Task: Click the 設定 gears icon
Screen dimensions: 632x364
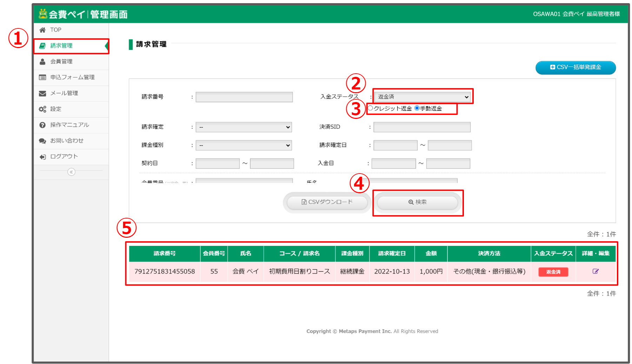Action: coord(42,109)
